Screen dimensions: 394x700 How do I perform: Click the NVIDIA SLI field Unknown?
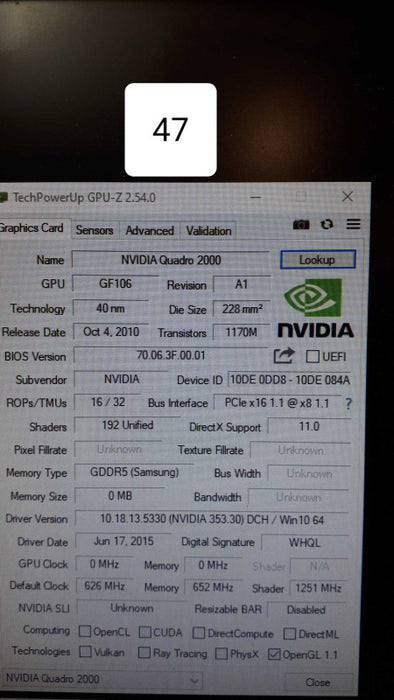click(132, 608)
